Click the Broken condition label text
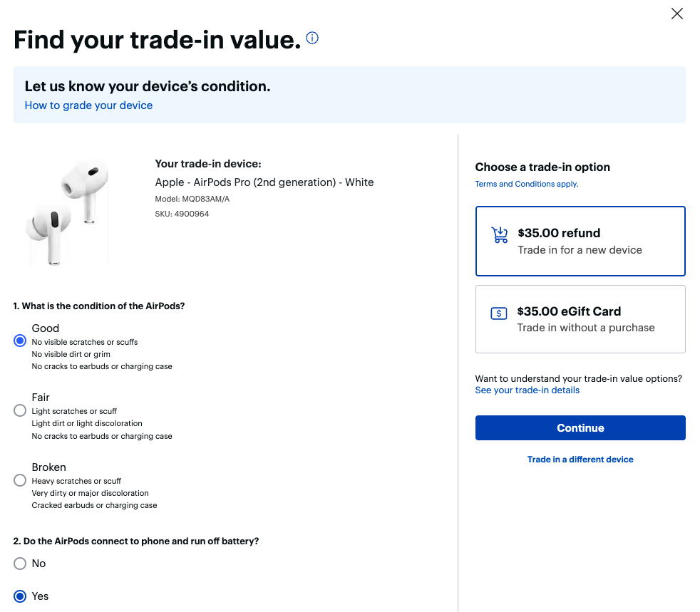This screenshot has width=700, height=612. pos(49,467)
